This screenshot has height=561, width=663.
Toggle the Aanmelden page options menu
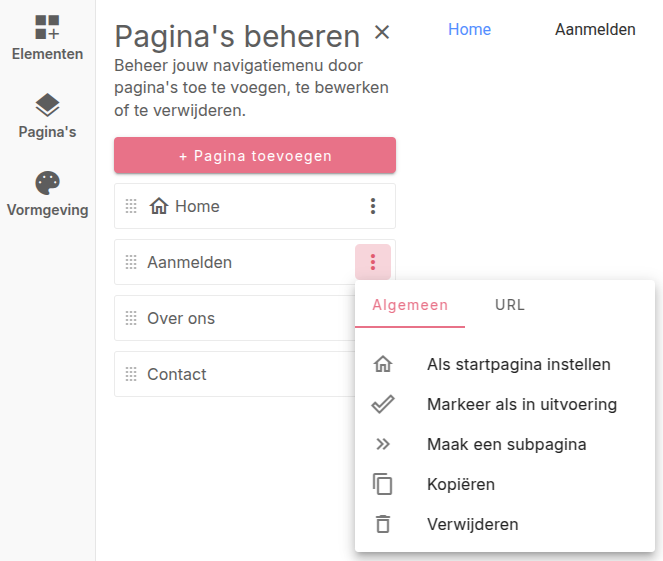point(373,262)
